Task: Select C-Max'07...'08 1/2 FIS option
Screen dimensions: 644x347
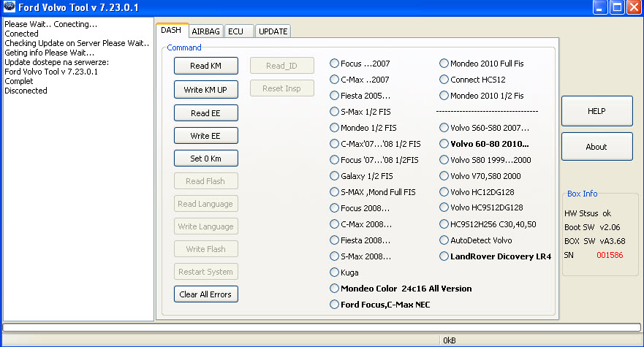Action: 376,144
